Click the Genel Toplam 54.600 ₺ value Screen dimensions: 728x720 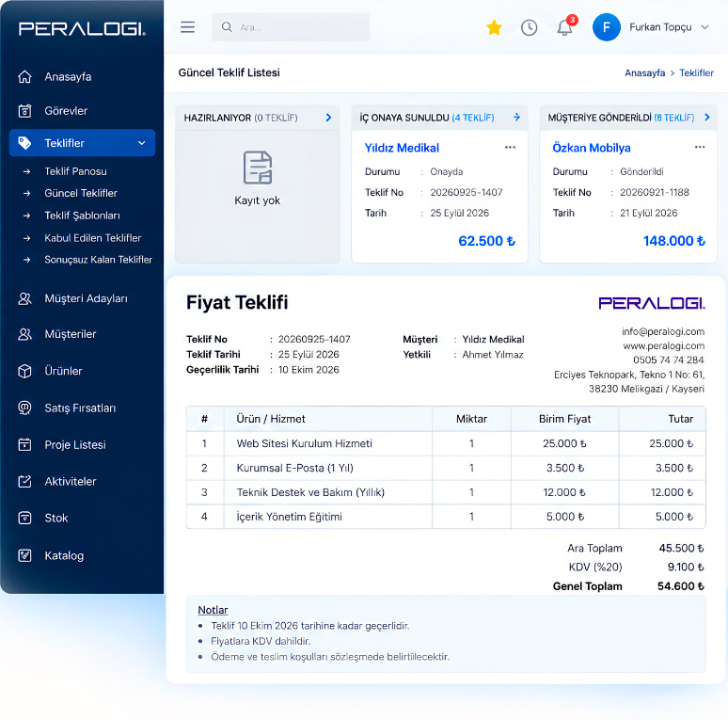(x=681, y=586)
